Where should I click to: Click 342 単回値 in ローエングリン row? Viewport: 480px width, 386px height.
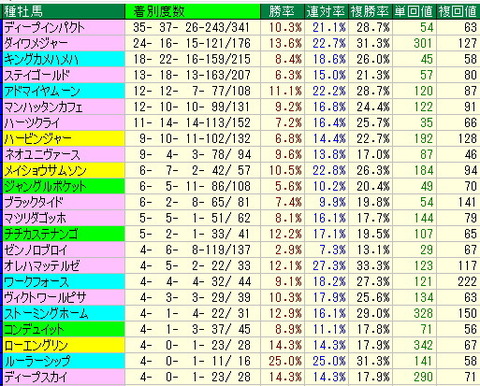423,345
